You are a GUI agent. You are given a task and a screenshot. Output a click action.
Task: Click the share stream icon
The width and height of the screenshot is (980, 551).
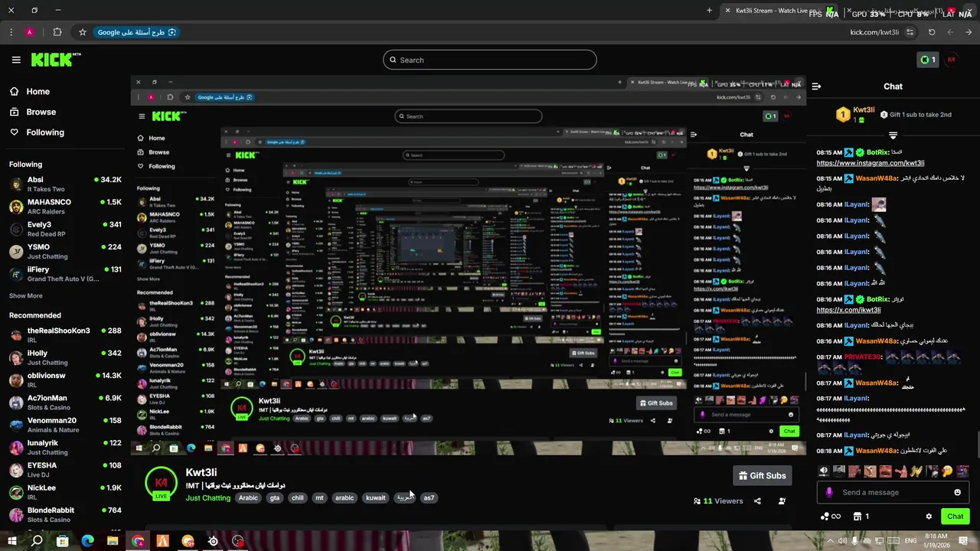[x=757, y=501]
